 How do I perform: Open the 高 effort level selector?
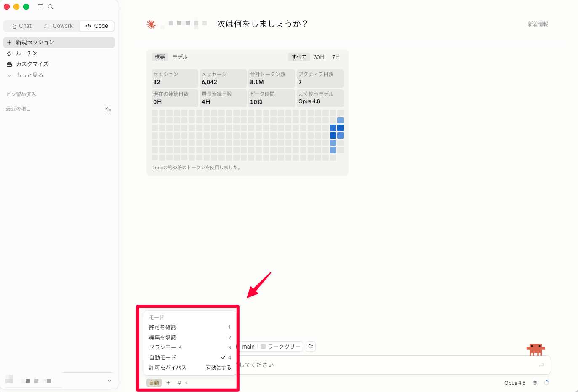(535, 383)
